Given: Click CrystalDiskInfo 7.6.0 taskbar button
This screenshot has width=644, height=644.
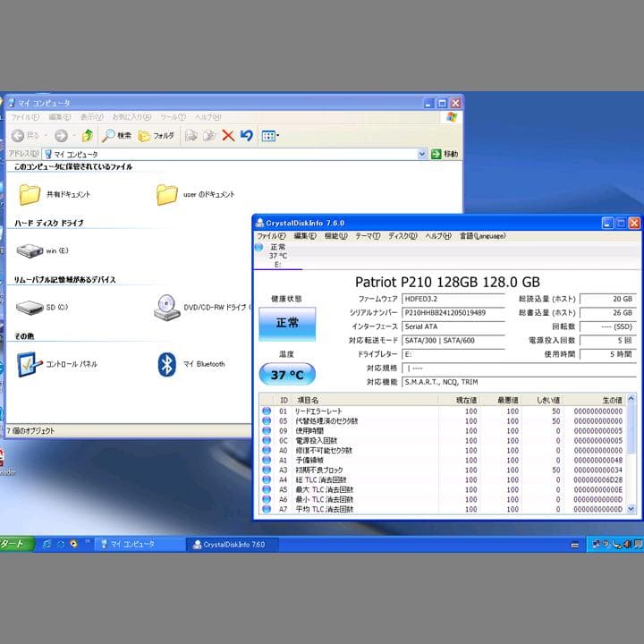Looking at the screenshot, I should [233, 545].
